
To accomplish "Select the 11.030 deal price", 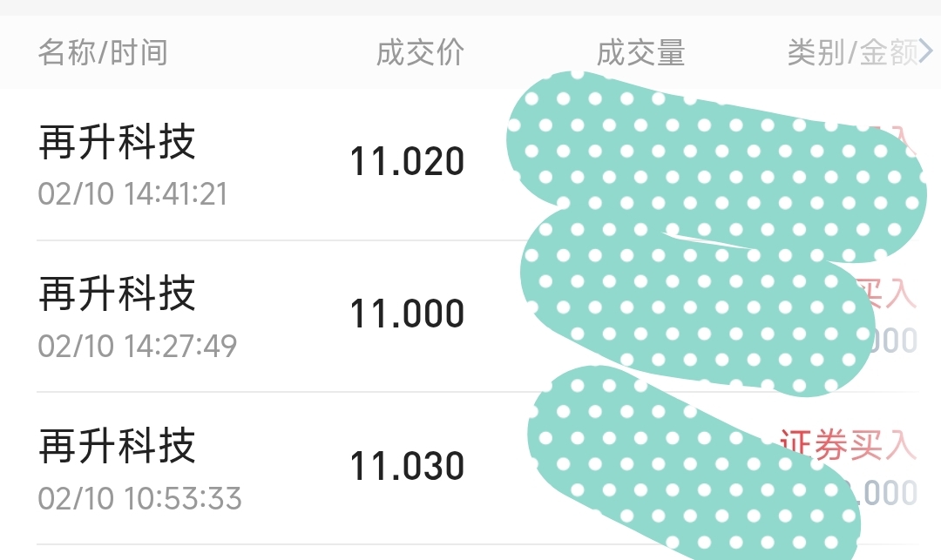I will (407, 466).
